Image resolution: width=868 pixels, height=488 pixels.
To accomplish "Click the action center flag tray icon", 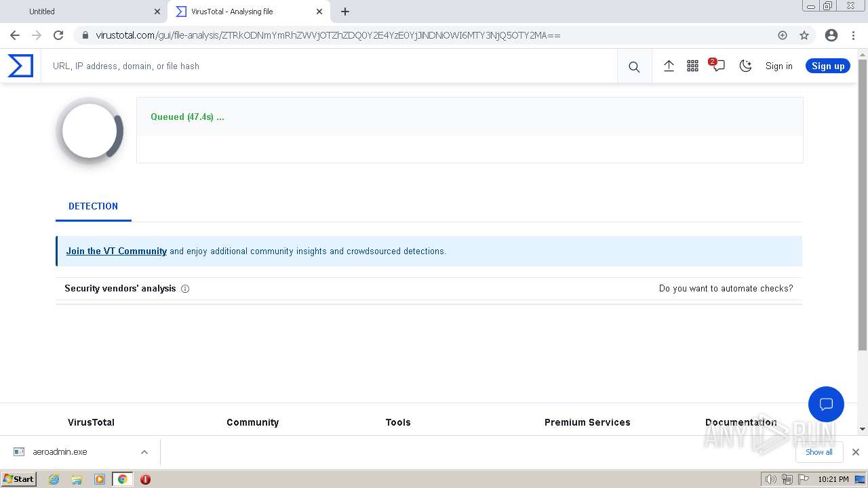I will 804,479.
